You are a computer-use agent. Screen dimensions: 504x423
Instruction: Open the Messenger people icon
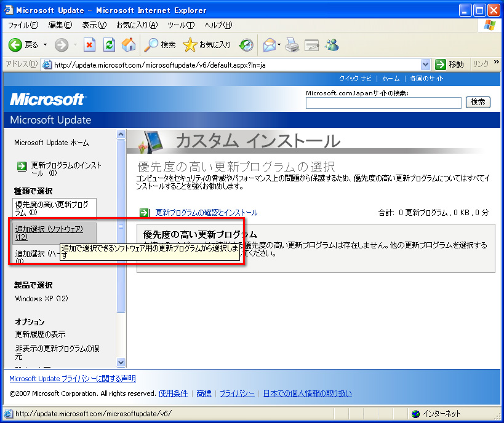(x=332, y=45)
